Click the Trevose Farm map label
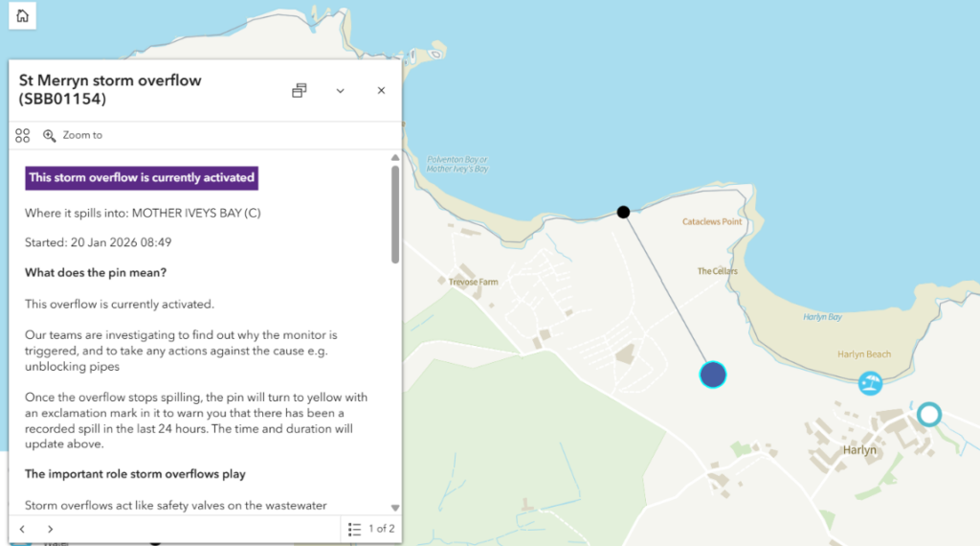 point(474,283)
